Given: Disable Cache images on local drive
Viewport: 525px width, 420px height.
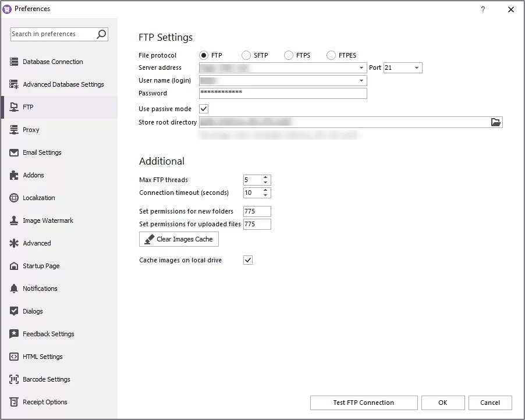Looking at the screenshot, I should (247, 260).
